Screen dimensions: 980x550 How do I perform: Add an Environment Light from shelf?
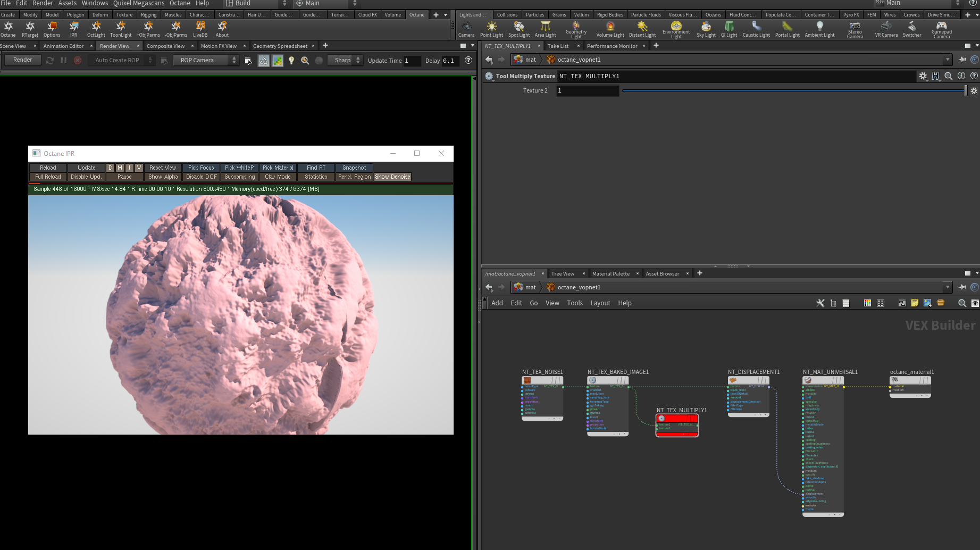(x=676, y=27)
